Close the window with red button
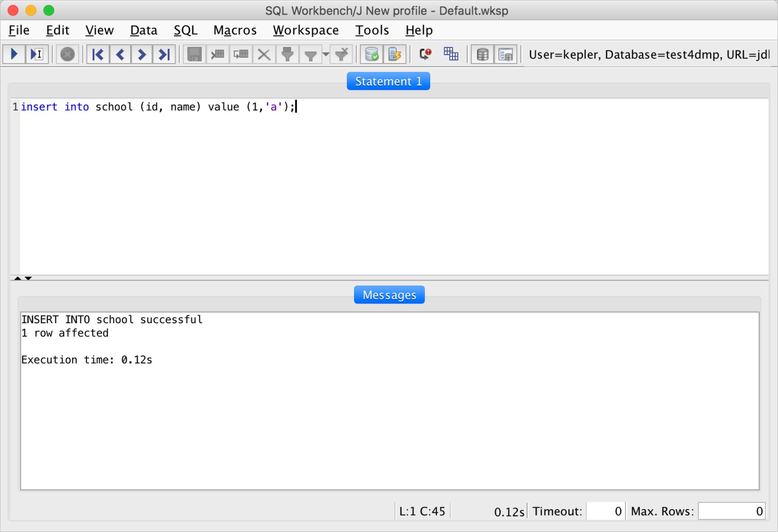This screenshot has width=778, height=532. [x=13, y=10]
